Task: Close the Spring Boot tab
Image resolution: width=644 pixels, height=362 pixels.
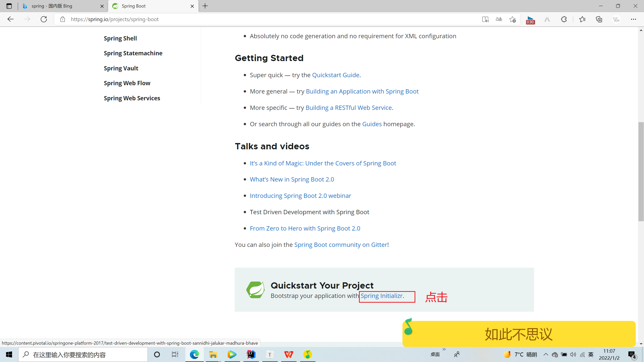Action: point(192,6)
